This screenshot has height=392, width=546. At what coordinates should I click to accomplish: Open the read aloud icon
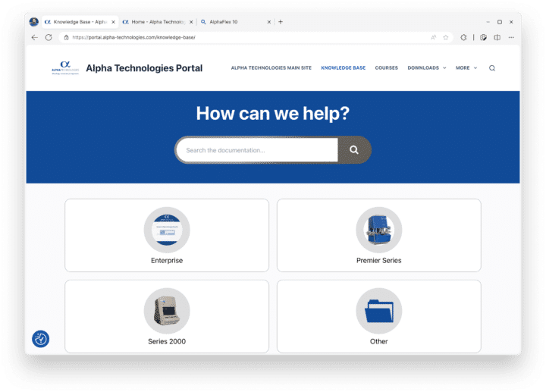[433, 37]
